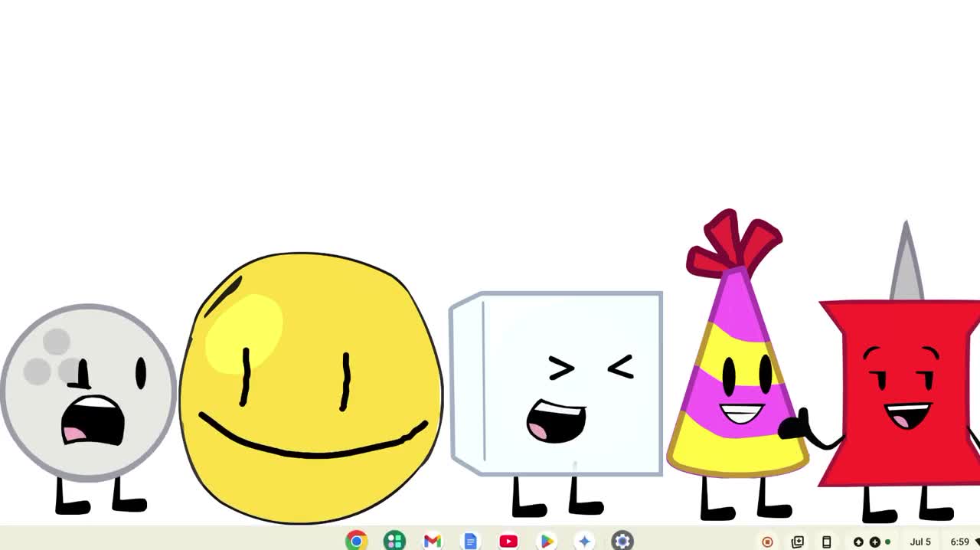Open the Gemini sparkle app

(584, 541)
